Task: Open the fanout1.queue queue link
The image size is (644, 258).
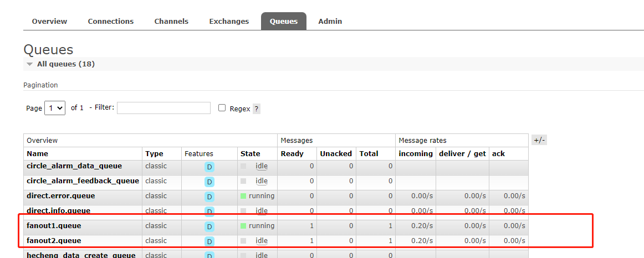Action: (54, 226)
